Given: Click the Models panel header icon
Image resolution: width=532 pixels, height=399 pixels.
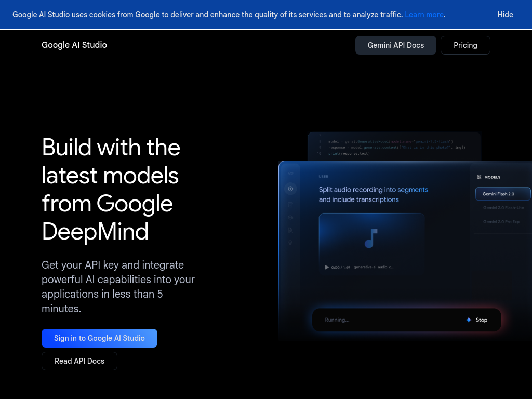Looking at the screenshot, I should (479, 177).
